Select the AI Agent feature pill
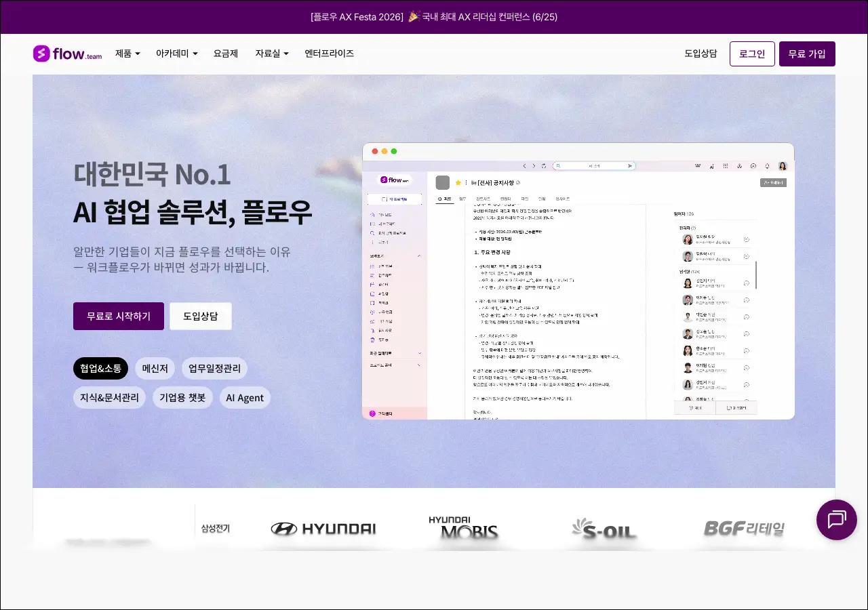This screenshot has height=610, width=868. click(x=245, y=398)
